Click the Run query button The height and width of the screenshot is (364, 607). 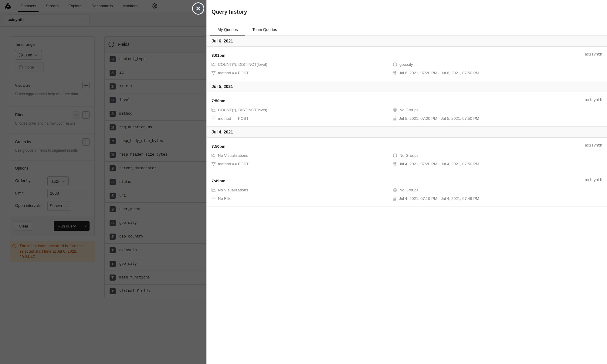tap(67, 226)
